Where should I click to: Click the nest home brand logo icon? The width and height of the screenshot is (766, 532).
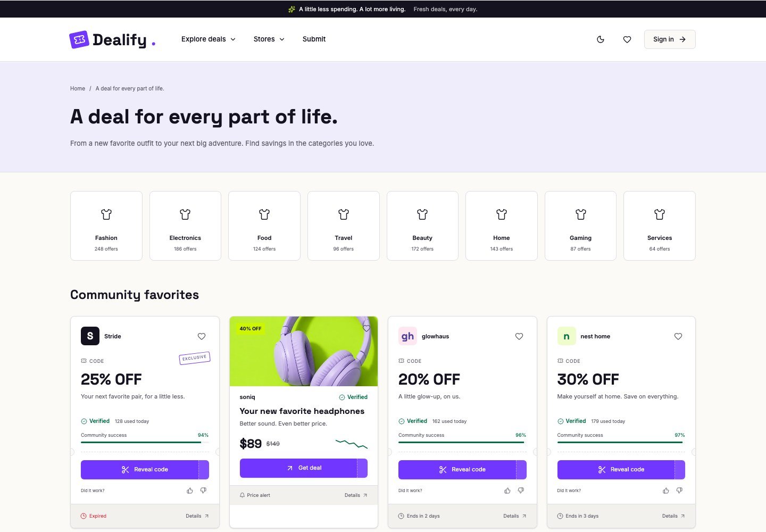click(567, 336)
